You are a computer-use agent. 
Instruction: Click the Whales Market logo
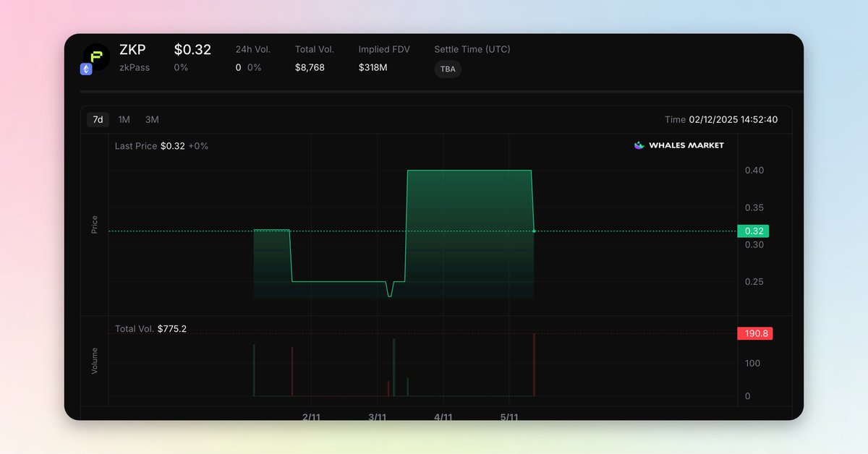tap(678, 145)
